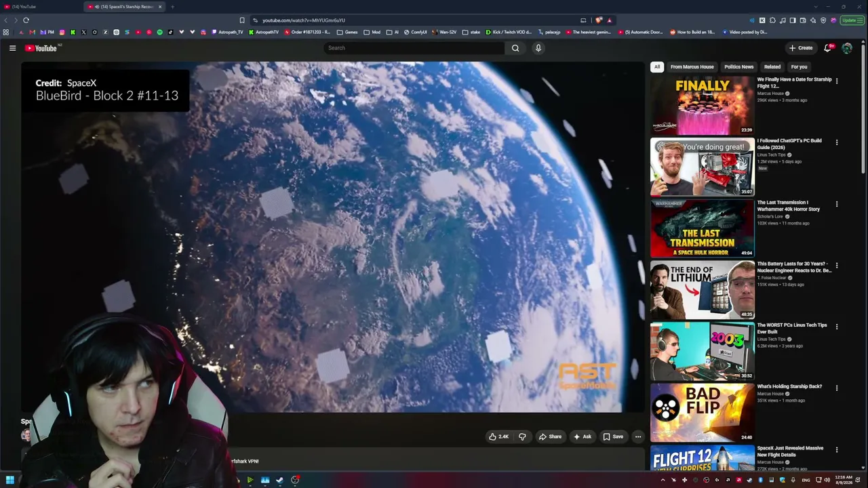Open the Windows Start menu
The image size is (868, 488).
9,480
